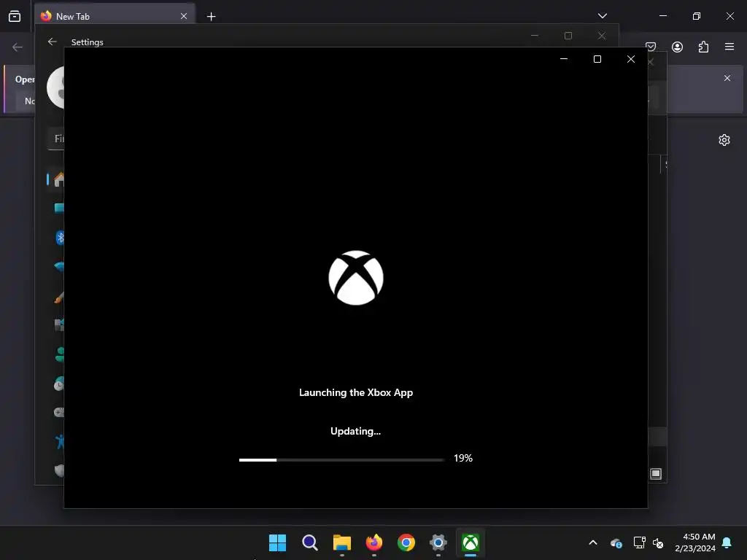747x560 pixels.
Task: Click the 19% progress value
Action: pos(463,458)
